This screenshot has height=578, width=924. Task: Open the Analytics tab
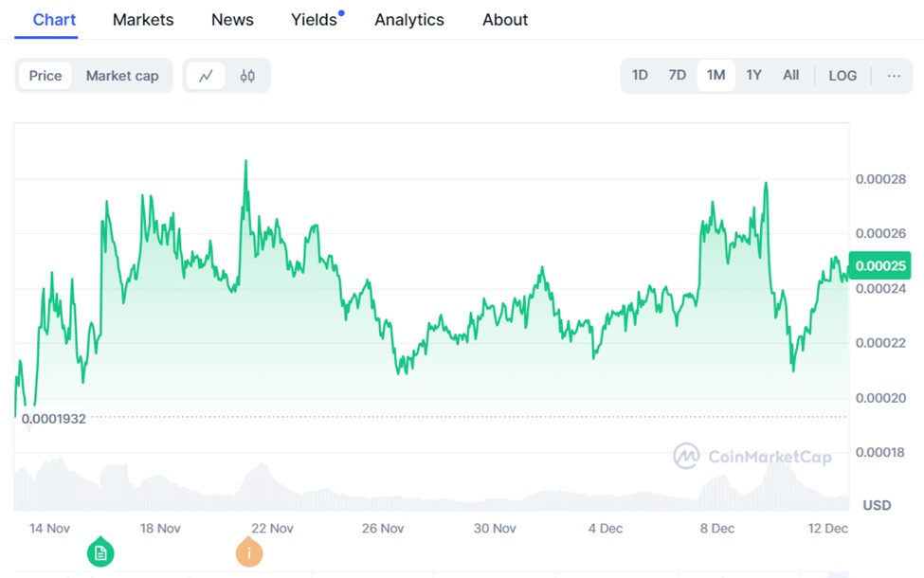(409, 20)
